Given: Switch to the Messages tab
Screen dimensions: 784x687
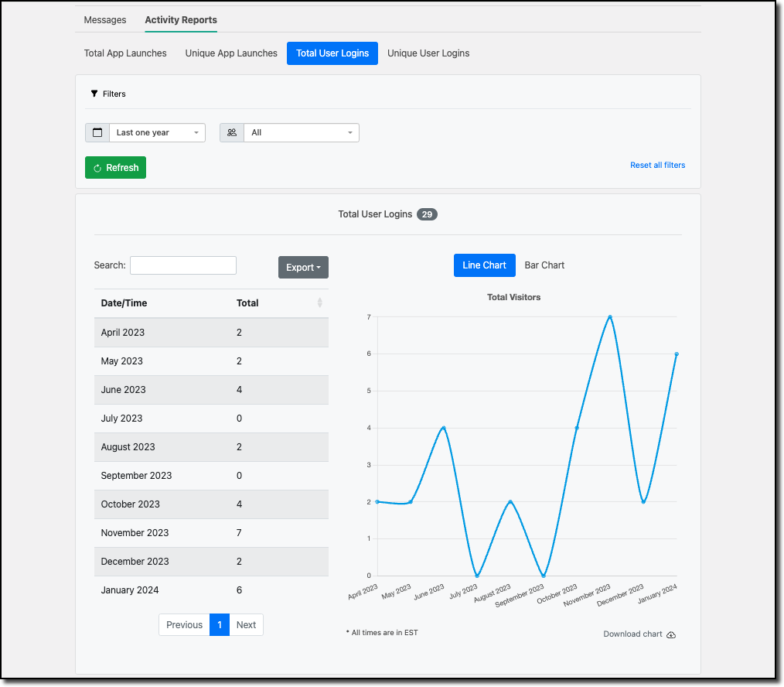Looking at the screenshot, I should coord(105,20).
